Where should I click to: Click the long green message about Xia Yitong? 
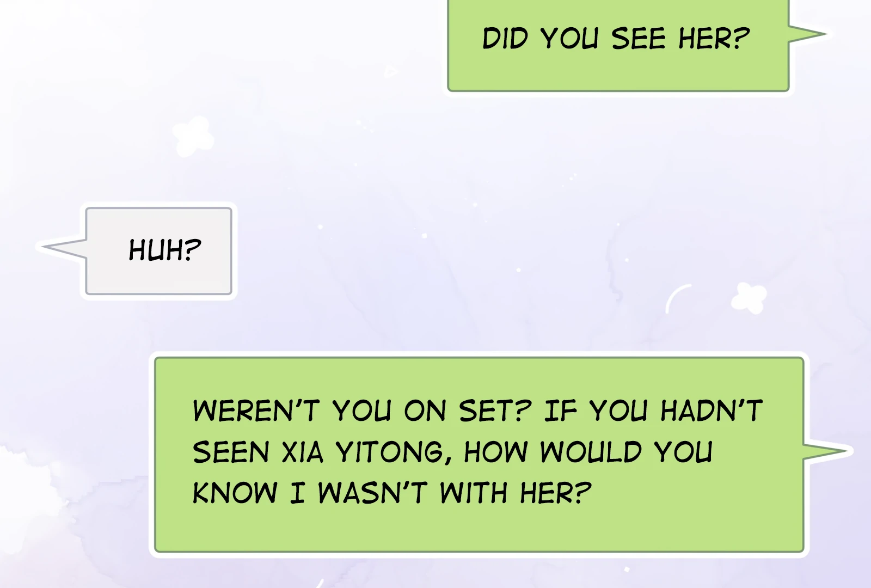coord(479,455)
